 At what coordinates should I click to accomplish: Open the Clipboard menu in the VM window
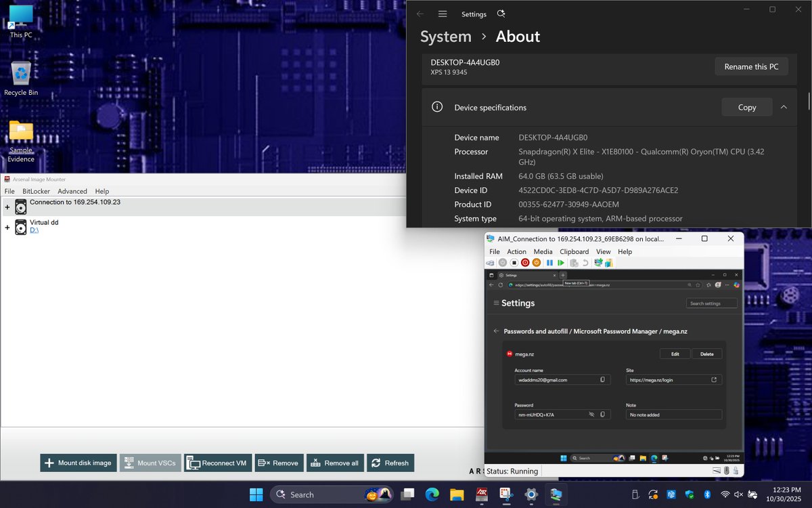(x=574, y=251)
